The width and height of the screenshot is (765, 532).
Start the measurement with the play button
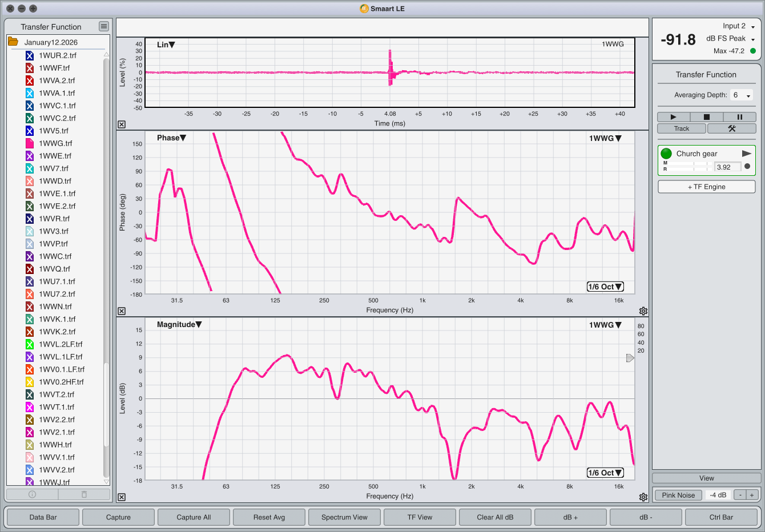point(673,117)
